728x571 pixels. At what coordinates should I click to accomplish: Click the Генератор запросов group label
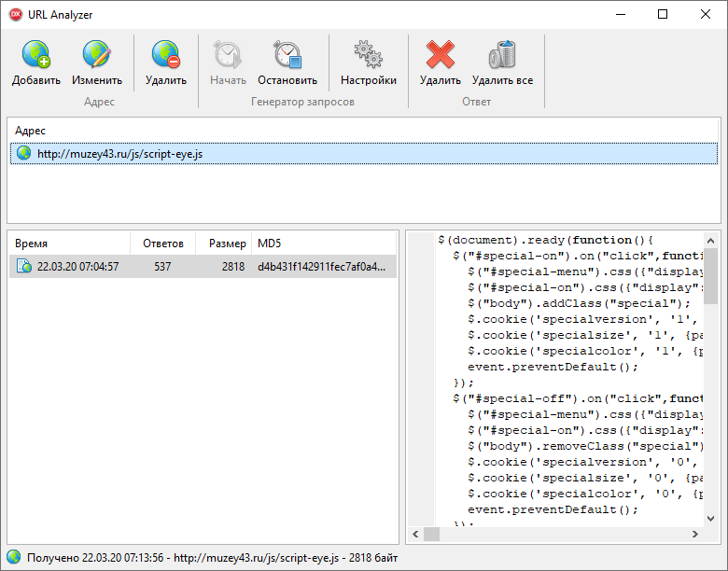coord(302,102)
